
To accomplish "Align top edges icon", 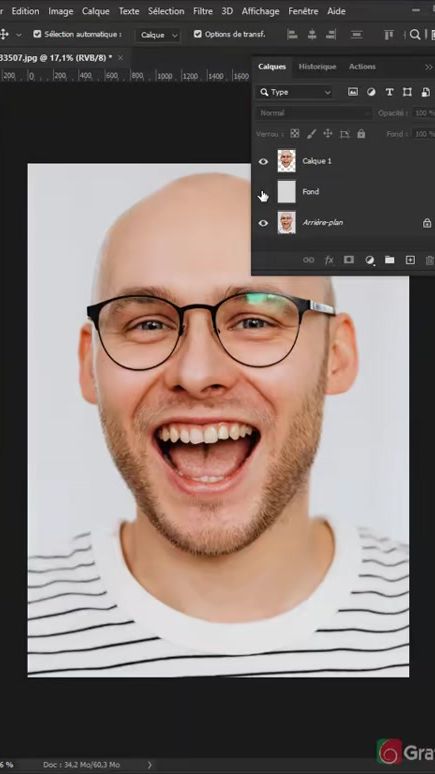I will click(389, 34).
